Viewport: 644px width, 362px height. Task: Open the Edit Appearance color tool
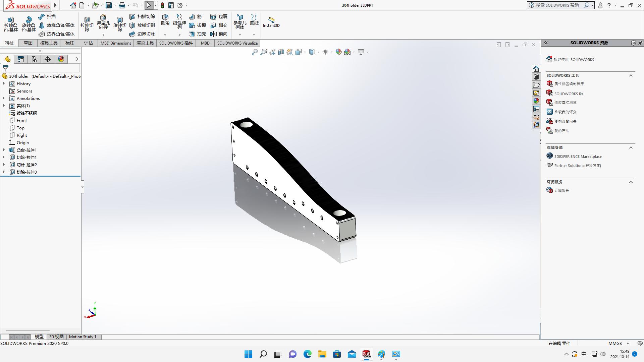[338, 52]
